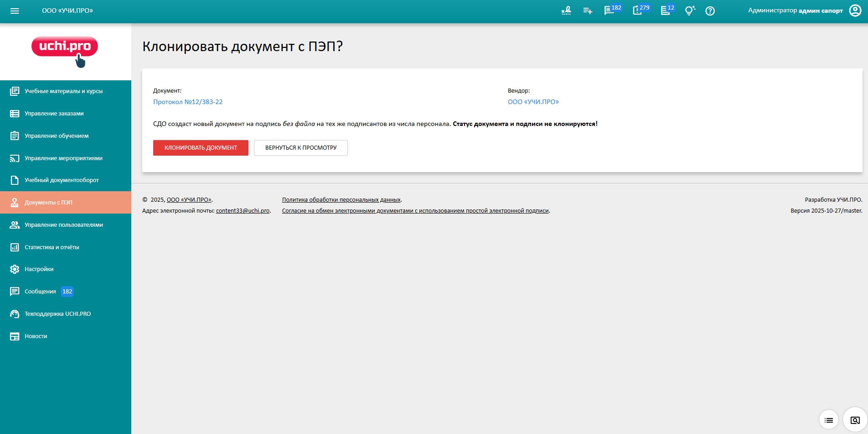Go to Статистика и отчёты menu item

[x=52, y=247]
